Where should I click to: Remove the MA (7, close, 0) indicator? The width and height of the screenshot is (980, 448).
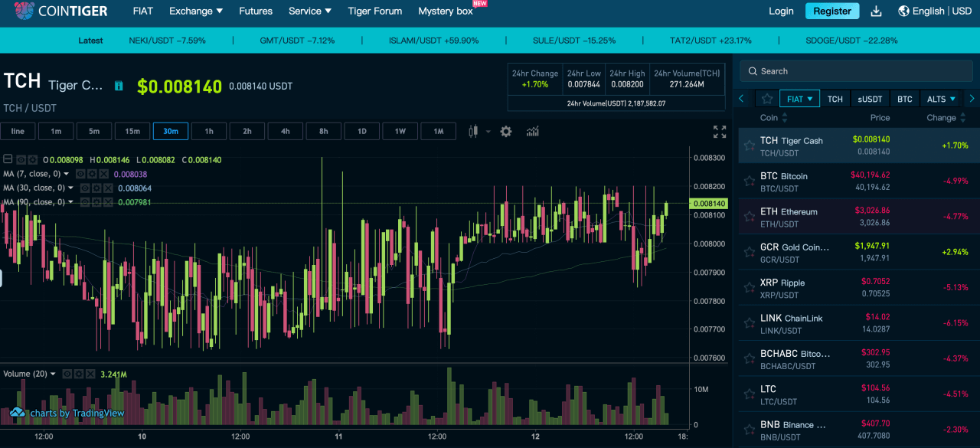point(103,174)
